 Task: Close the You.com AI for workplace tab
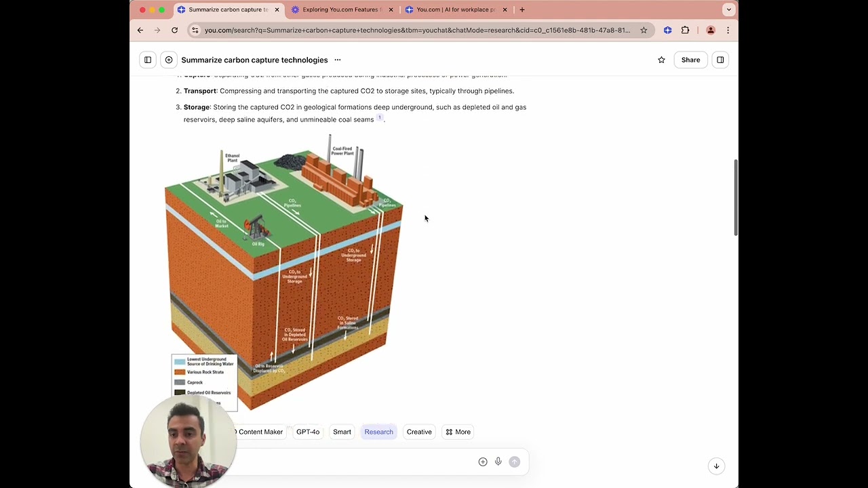point(505,9)
